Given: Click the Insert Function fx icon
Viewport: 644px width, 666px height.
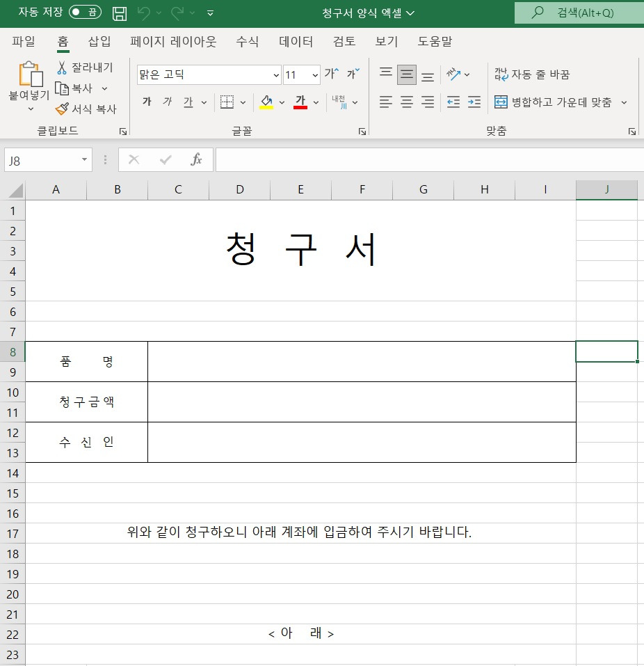Looking at the screenshot, I should click(195, 159).
